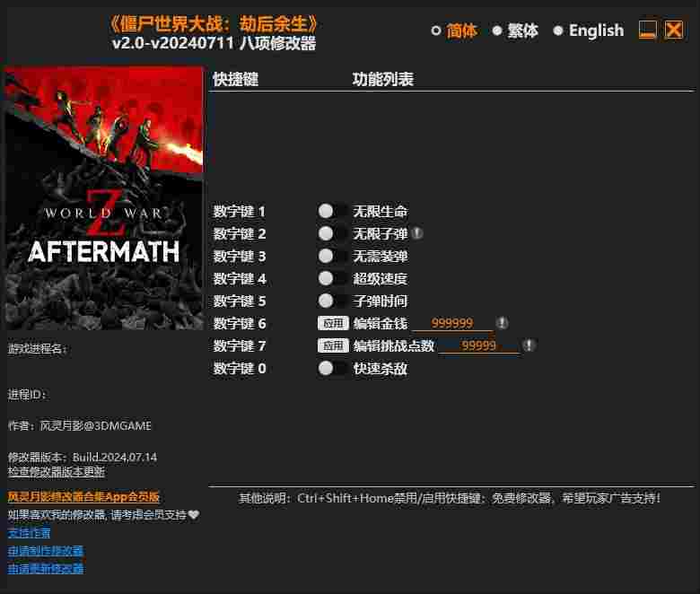Open the 申请更新修改器 link

pos(46,569)
